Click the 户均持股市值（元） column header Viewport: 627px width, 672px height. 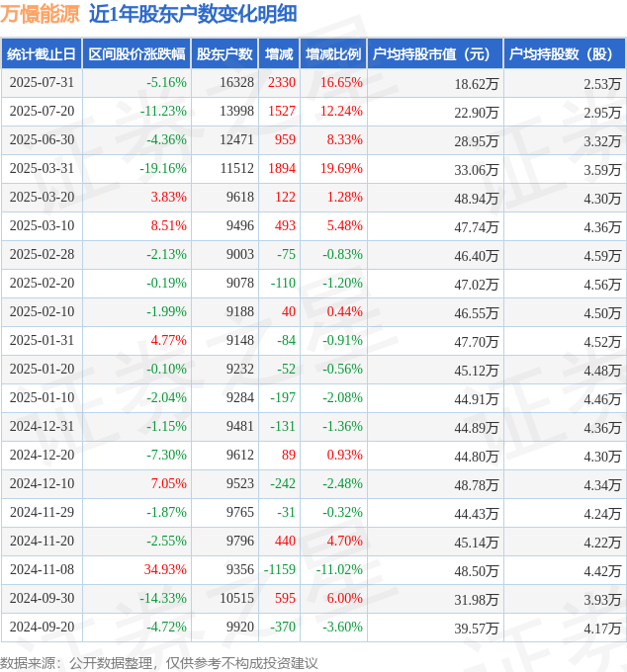(435, 54)
